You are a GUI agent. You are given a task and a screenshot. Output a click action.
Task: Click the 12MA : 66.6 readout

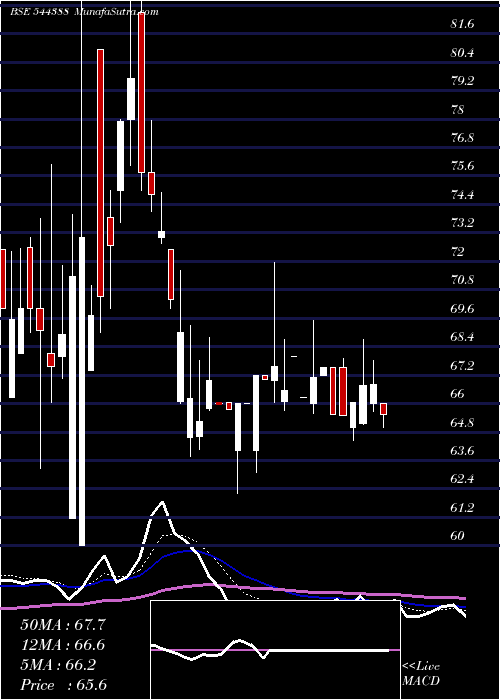coord(63,645)
